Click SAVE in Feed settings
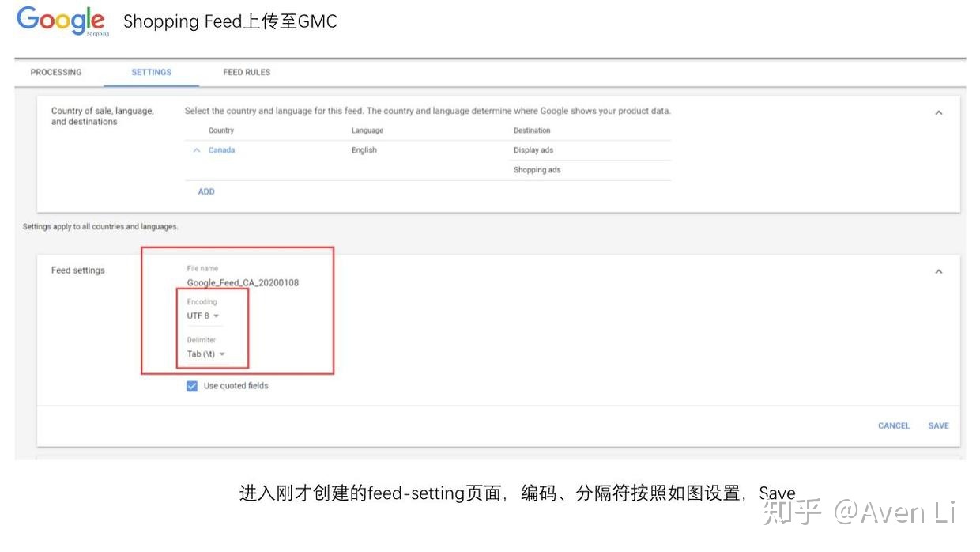This screenshot has width=980, height=552. [x=939, y=425]
